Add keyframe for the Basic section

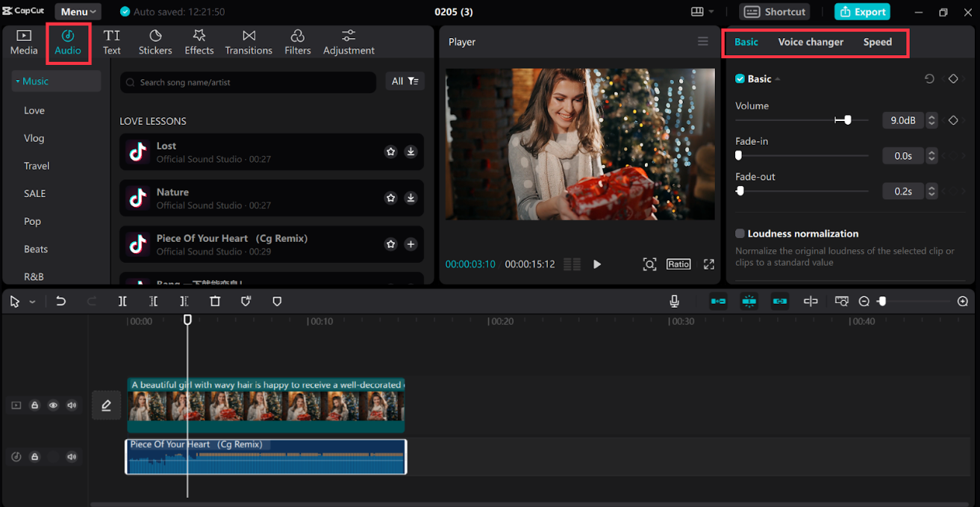coord(953,78)
